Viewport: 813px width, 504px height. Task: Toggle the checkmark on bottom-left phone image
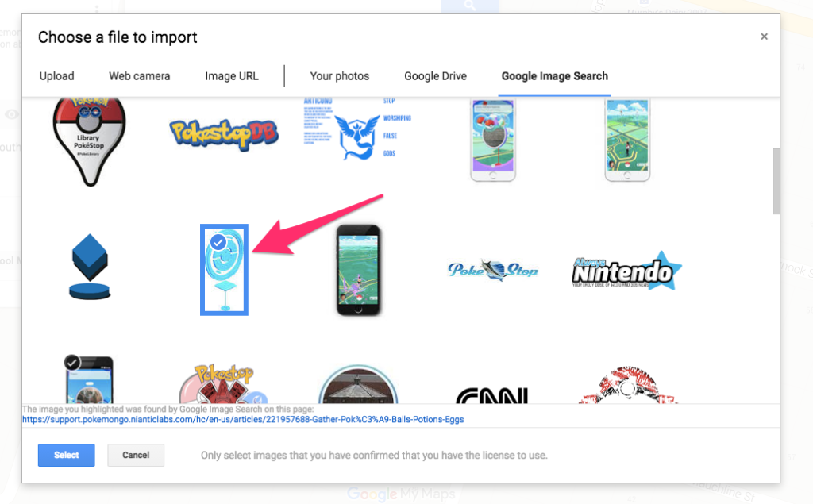point(72,363)
